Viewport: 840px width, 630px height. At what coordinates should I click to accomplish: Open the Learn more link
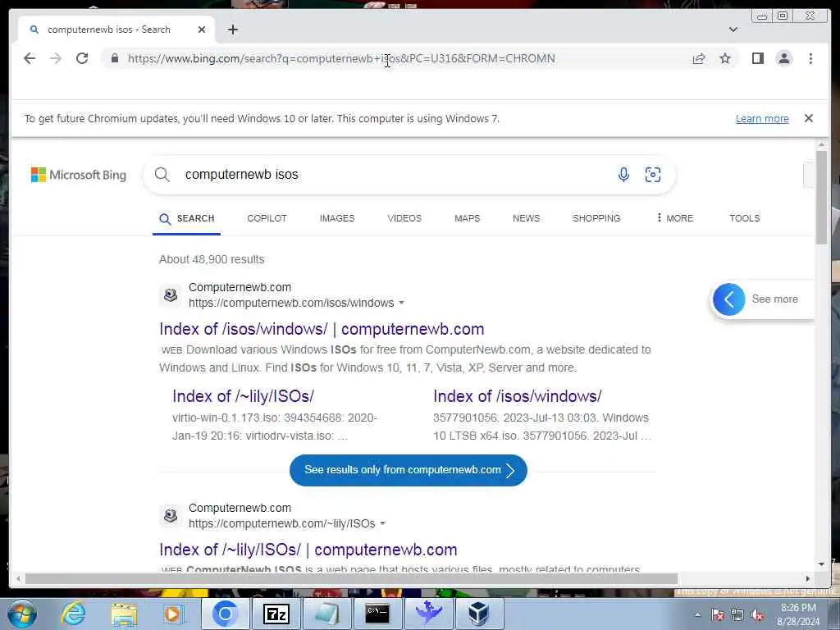(x=762, y=119)
